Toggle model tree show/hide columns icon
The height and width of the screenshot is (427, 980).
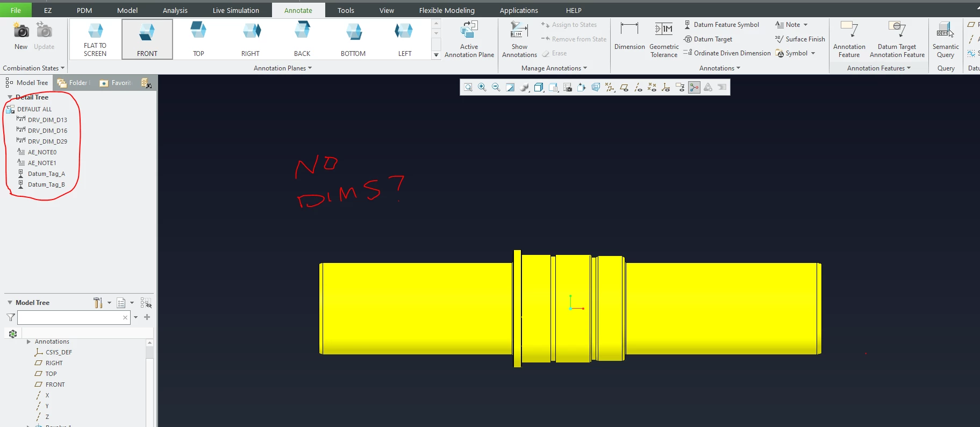click(146, 303)
